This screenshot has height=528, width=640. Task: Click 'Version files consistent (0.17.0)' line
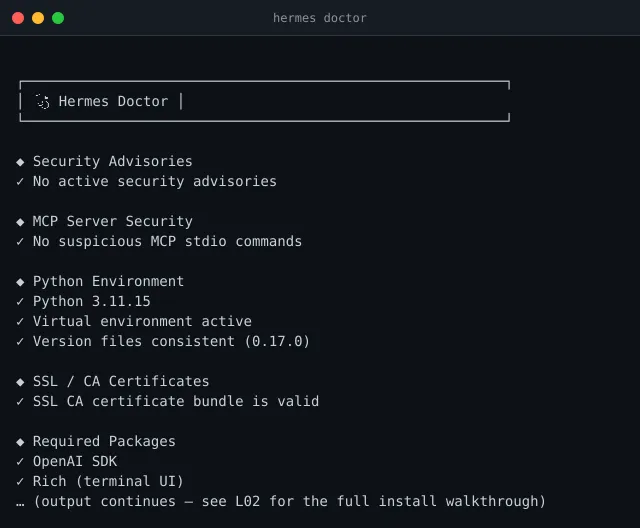click(x=171, y=342)
